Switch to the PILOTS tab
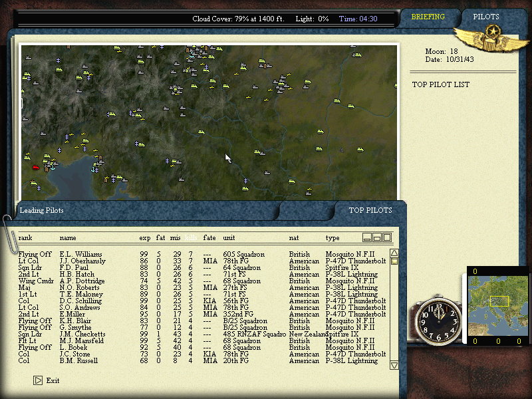Viewport: 532px width, 399px height. [x=486, y=17]
